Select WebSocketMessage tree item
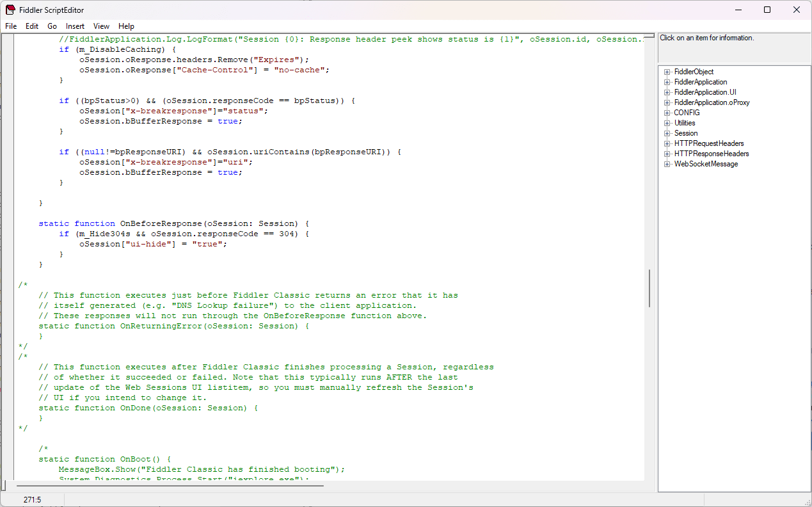 pos(706,164)
